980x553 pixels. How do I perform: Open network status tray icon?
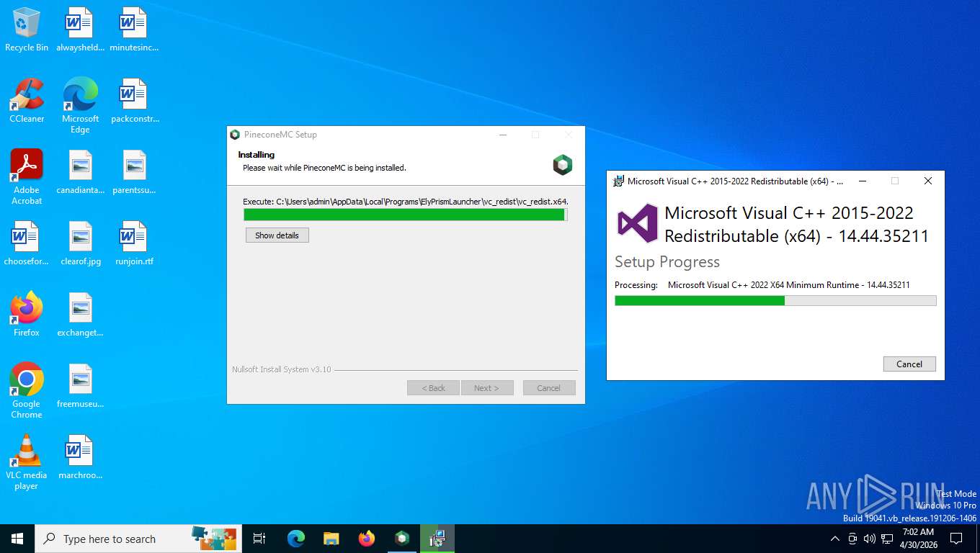pyautogui.click(x=887, y=539)
